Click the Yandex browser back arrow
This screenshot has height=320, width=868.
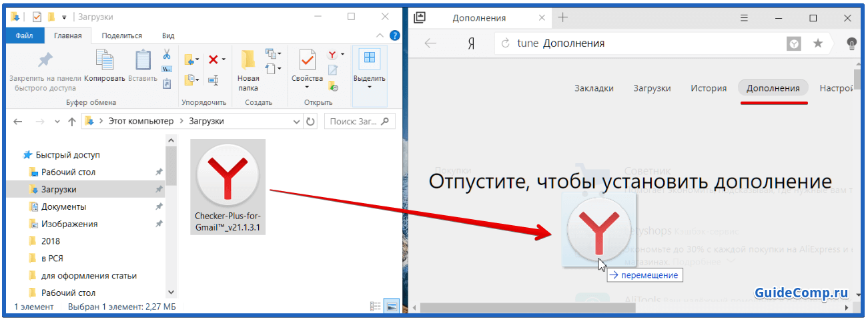click(430, 43)
